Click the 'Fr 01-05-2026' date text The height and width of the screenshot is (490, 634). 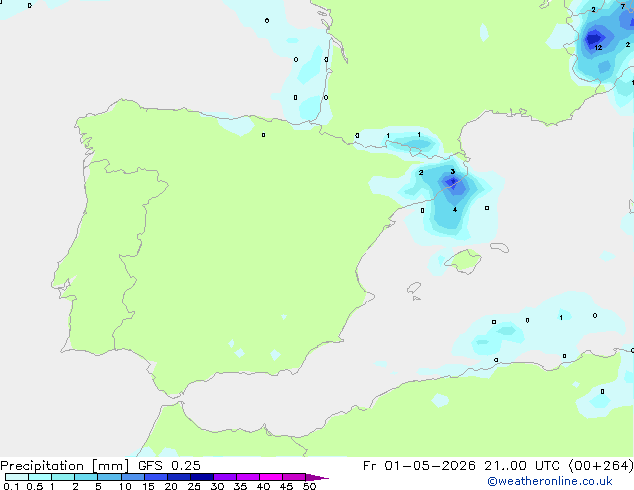419,466
